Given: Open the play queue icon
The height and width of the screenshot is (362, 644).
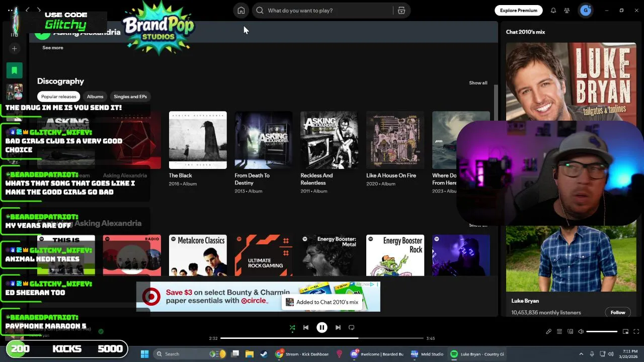Looking at the screenshot, I should coord(559,332).
